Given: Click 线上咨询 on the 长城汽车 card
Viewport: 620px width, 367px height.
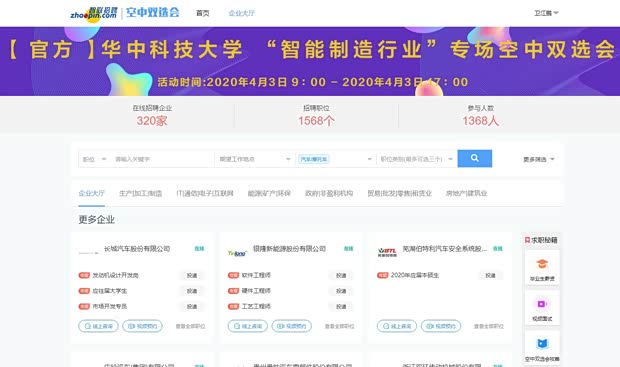Looking at the screenshot, I should click(x=98, y=326).
